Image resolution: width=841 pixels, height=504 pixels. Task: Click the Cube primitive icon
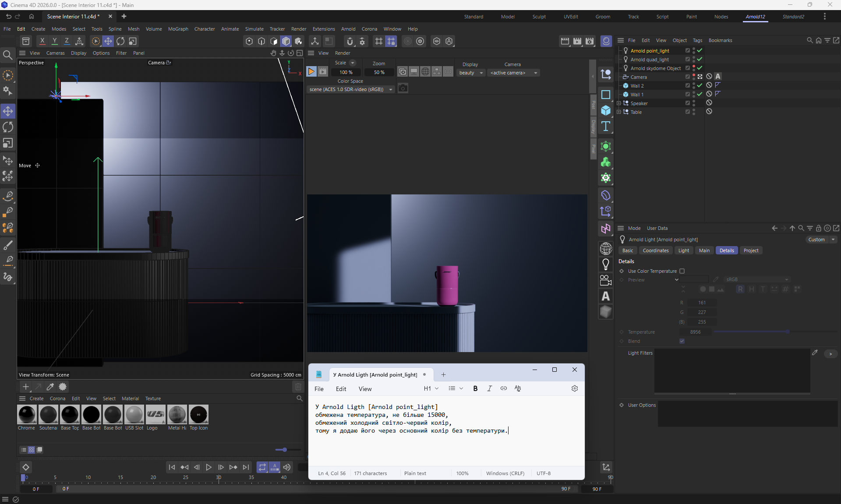pyautogui.click(x=606, y=110)
